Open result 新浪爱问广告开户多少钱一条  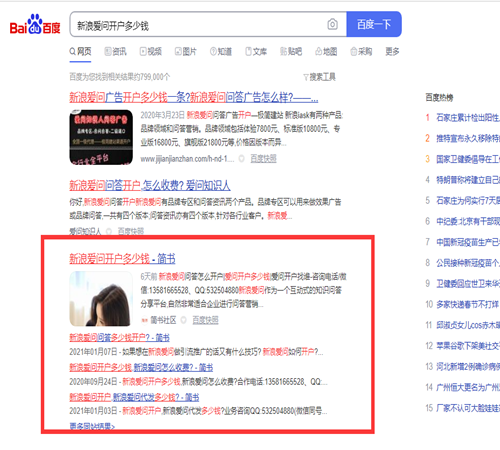[x=194, y=97]
